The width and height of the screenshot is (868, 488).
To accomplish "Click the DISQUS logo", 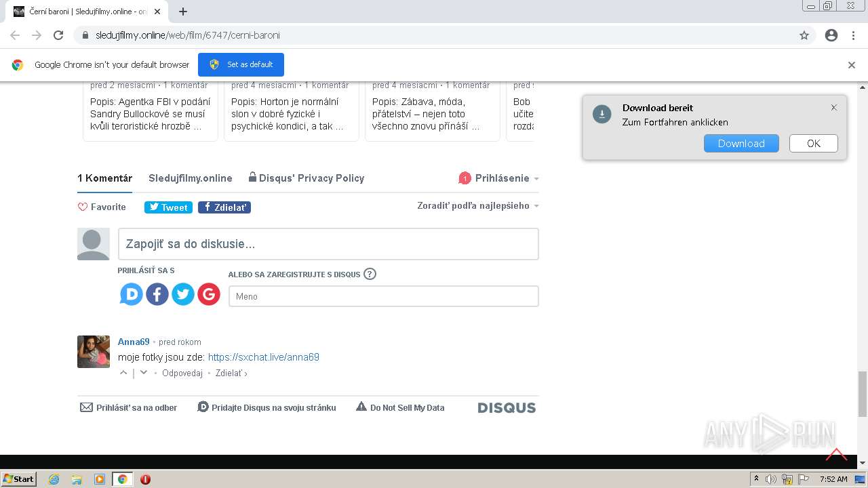I will click(507, 407).
